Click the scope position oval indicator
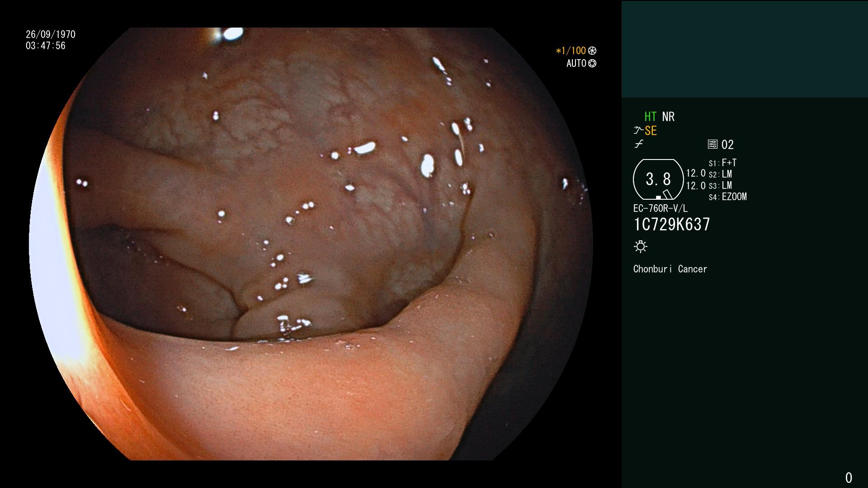Image resolution: width=868 pixels, height=488 pixels. tap(658, 179)
